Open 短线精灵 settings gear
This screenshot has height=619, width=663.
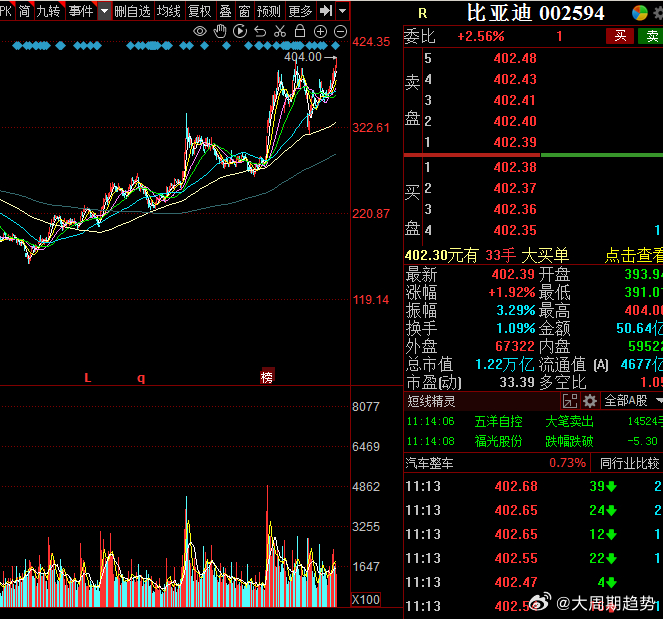click(x=590, y=401)
